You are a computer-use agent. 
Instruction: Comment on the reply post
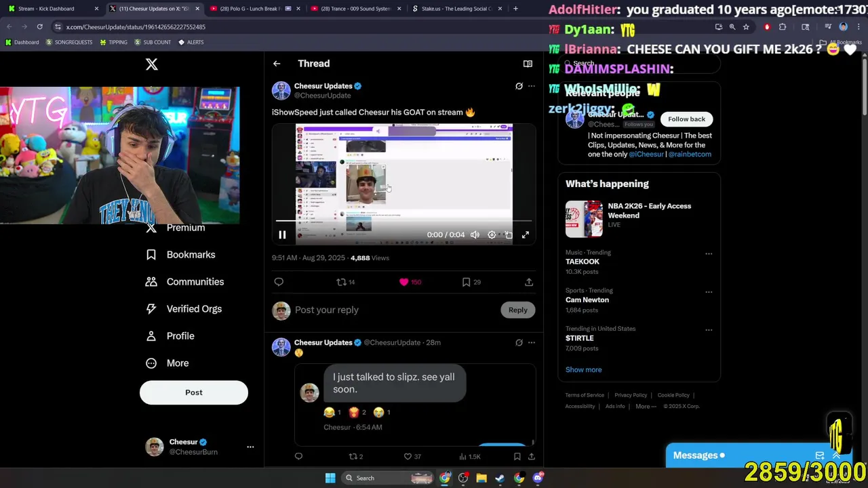(298, 457)
